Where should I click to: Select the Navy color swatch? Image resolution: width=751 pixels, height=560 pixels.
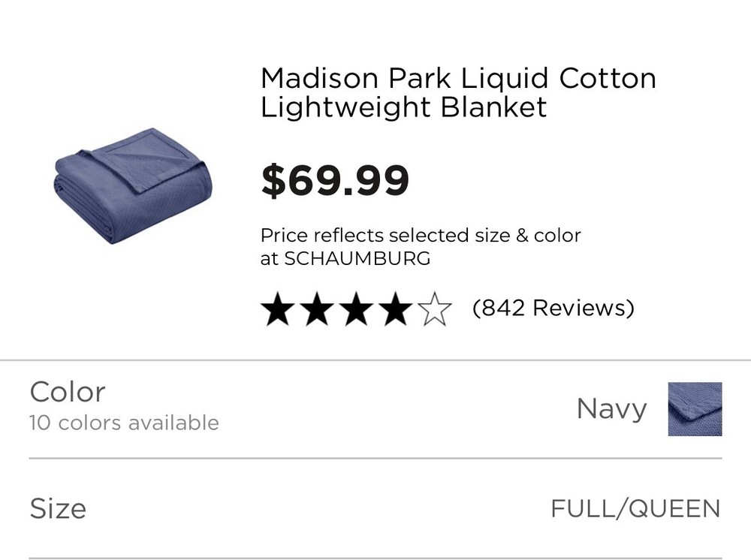(x=695, y=409)
